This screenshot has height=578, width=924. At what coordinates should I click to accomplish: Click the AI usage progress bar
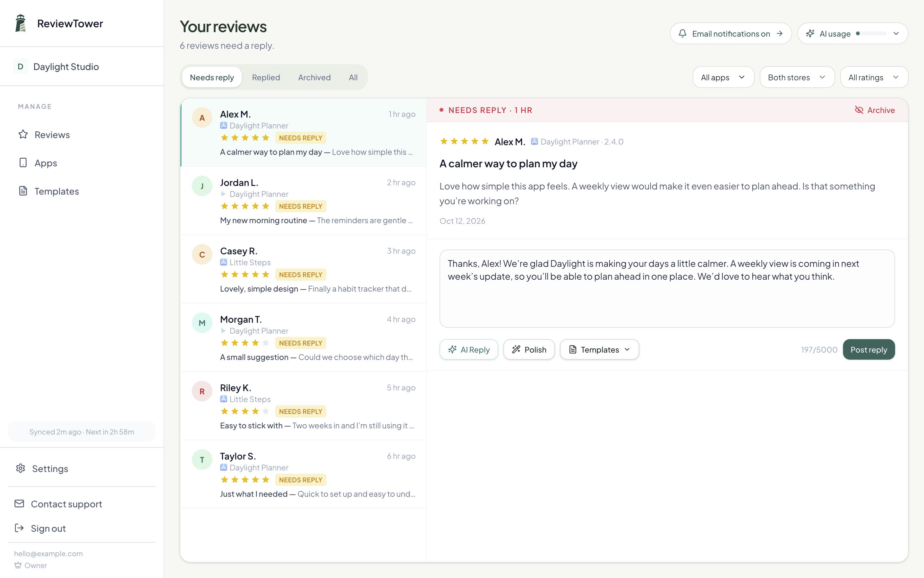871,34
